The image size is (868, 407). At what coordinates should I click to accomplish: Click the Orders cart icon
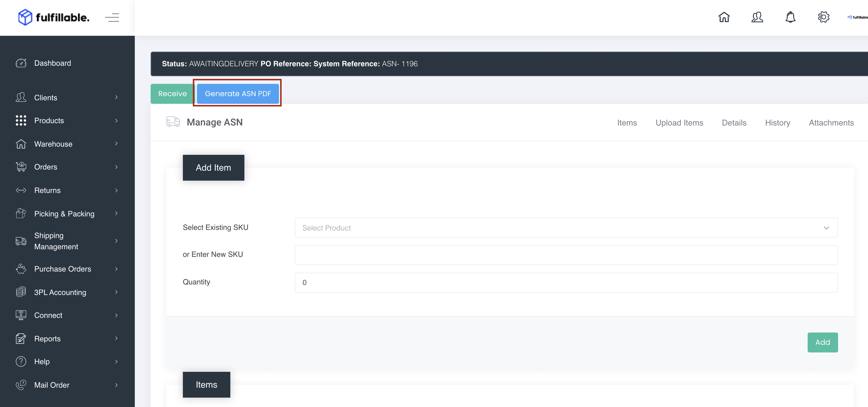(21, 167)
